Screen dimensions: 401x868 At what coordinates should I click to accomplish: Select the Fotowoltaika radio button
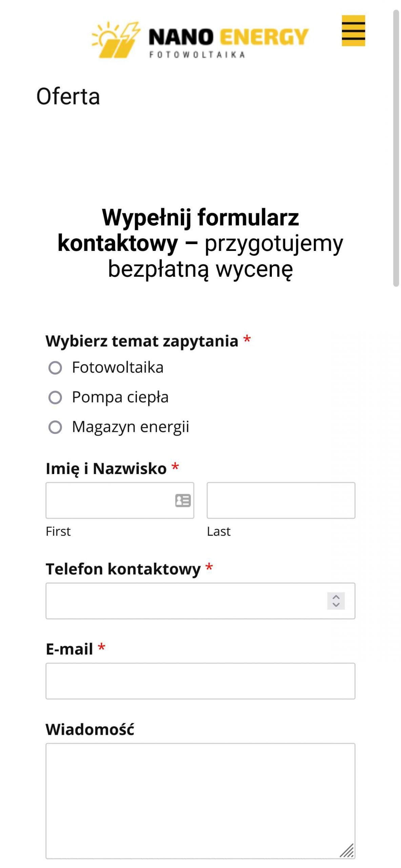(55, 368)
